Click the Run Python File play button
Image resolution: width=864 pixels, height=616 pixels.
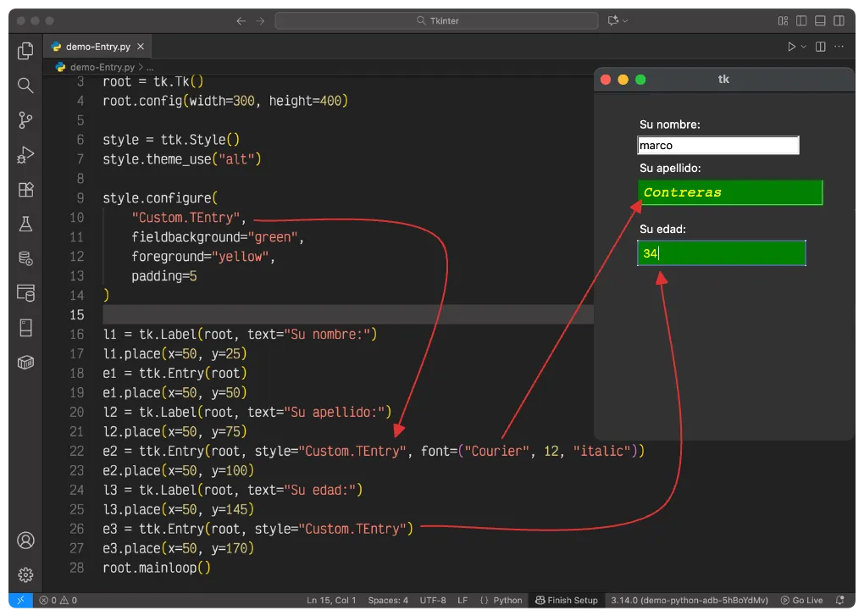792,47
